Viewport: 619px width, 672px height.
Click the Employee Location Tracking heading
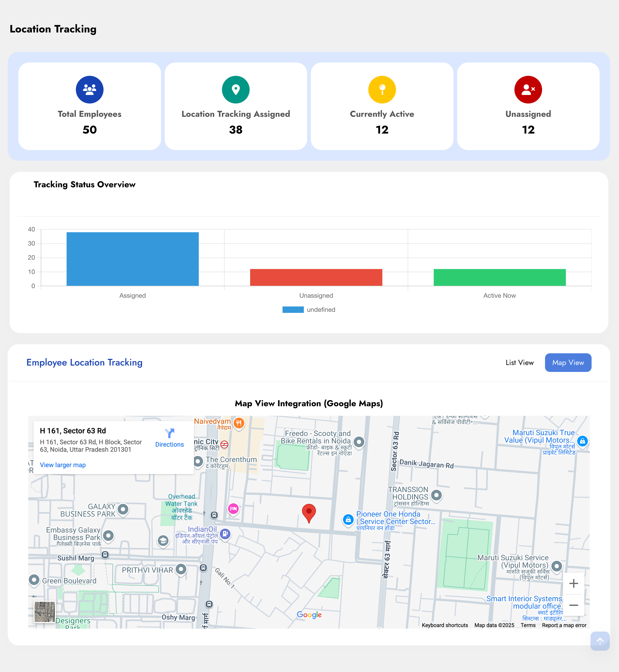tap(84, 362)
